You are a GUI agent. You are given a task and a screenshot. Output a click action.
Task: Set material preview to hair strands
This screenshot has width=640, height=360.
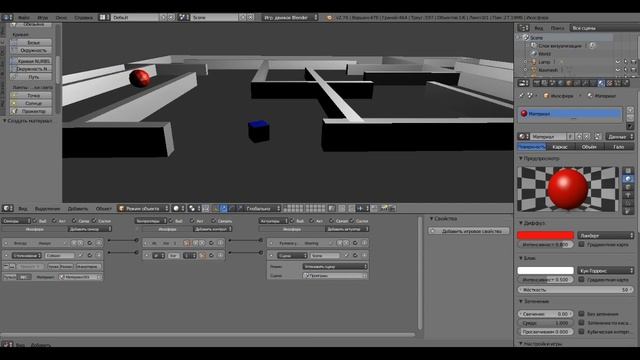[628, 203]
